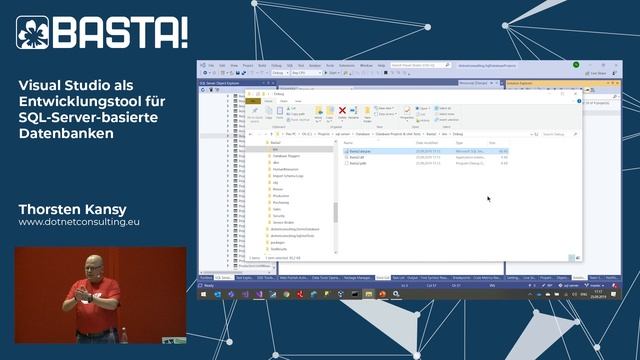Select Basta!.pdb file in list

(x=426, y=163)
